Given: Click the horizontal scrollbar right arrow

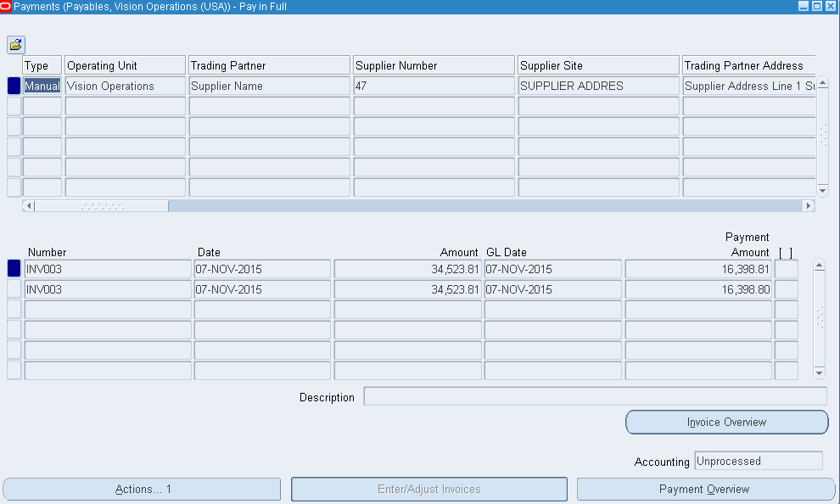Looking at the screenshot, I should [808, 206].
